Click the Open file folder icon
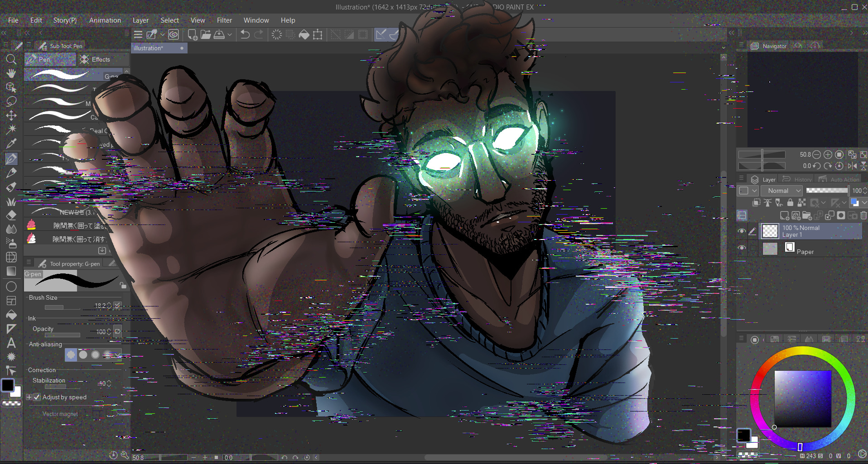 coord(206,34)
